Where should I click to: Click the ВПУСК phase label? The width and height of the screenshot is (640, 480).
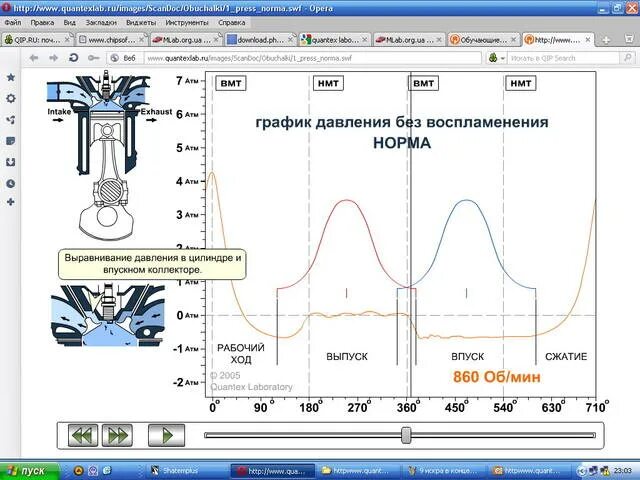pos(468,356)
